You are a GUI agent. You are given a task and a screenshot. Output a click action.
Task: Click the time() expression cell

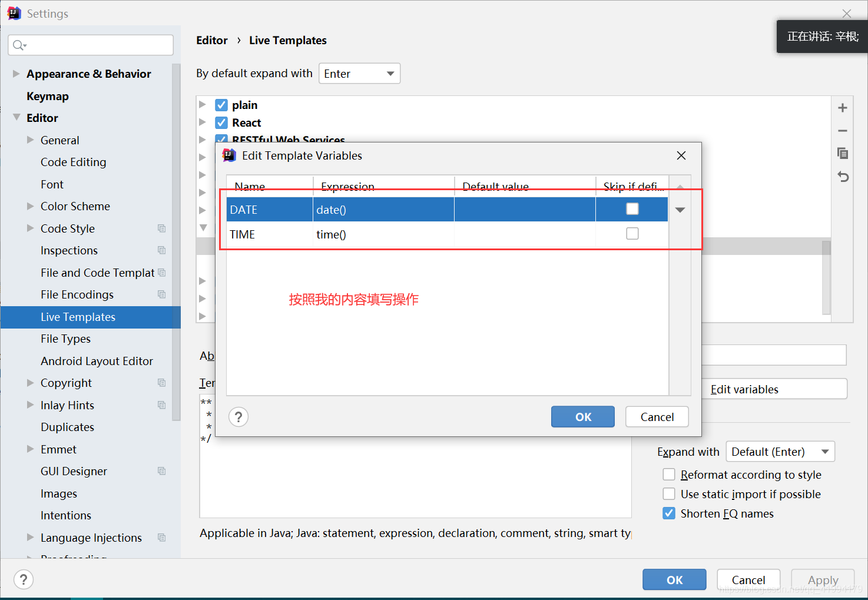pos(383,234)
